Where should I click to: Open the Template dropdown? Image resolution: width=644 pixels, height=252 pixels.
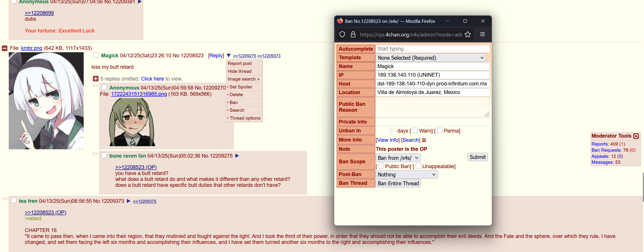(x=430, y=58)
